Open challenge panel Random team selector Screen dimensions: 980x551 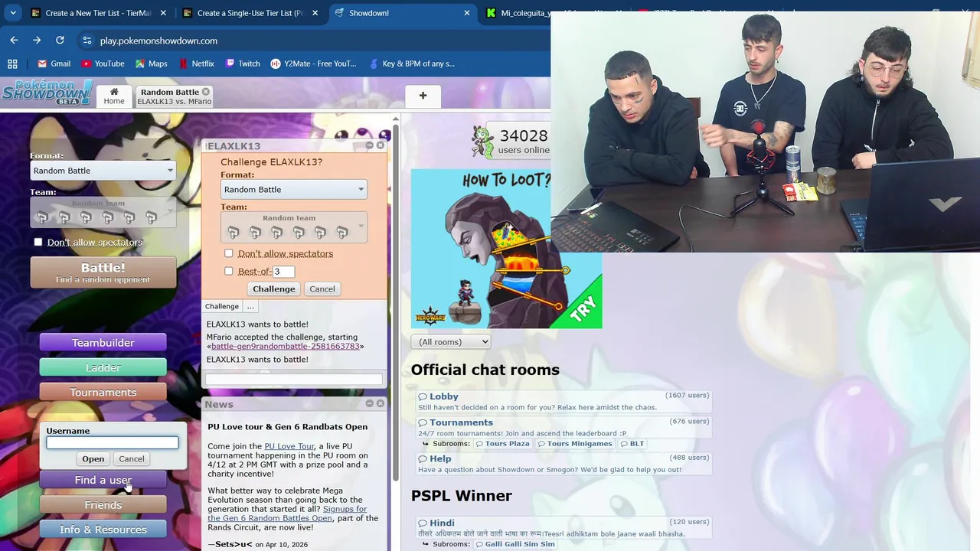(293, 227)
